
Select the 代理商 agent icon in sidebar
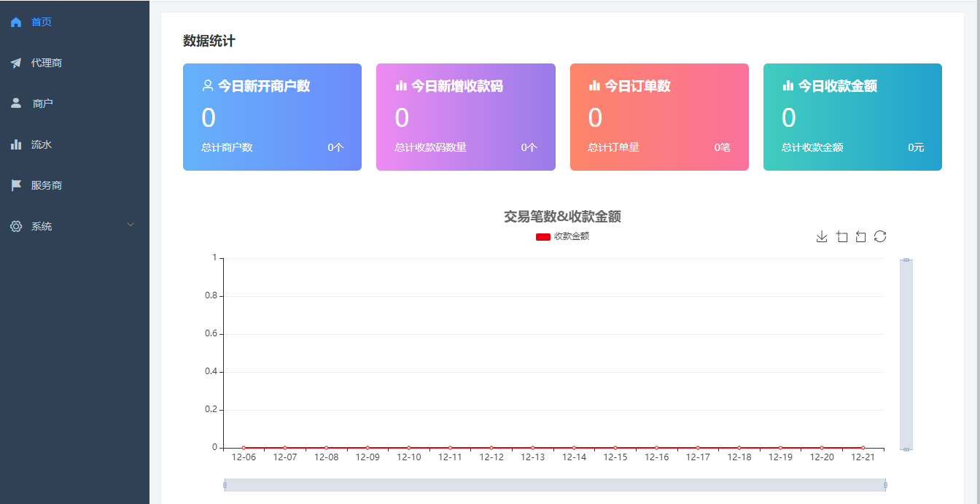coord(15,62)
